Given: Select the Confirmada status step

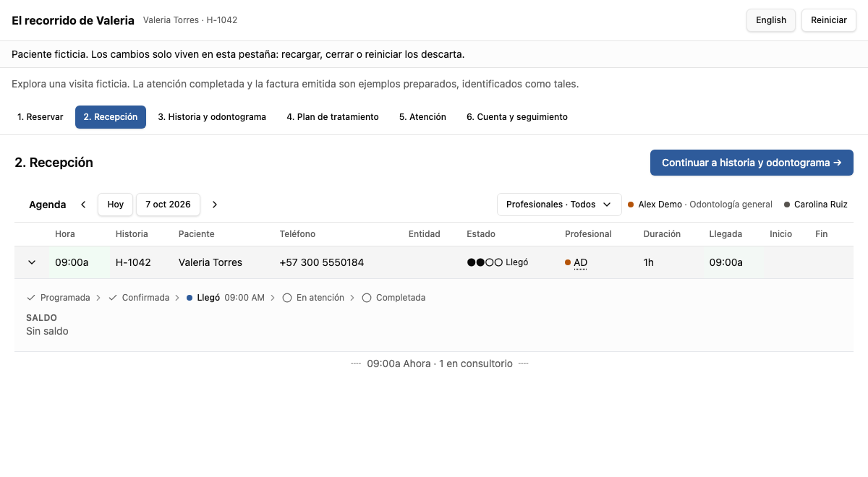Looking at the screenshot, I should 139,298.
